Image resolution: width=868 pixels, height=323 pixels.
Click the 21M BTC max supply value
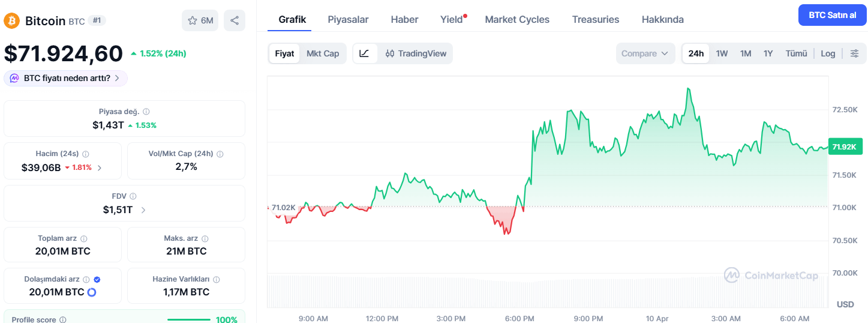186,251
